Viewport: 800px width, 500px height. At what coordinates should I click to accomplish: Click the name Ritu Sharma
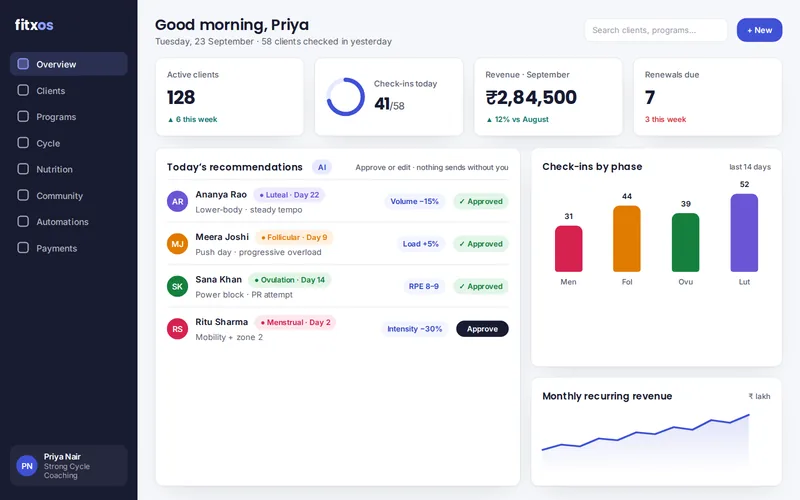(221, 322)
